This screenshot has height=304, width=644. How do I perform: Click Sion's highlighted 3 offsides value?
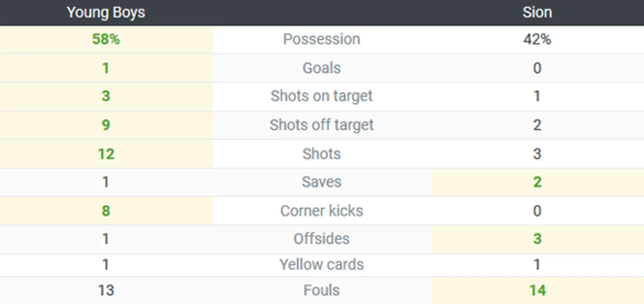[x=537, y=239]
